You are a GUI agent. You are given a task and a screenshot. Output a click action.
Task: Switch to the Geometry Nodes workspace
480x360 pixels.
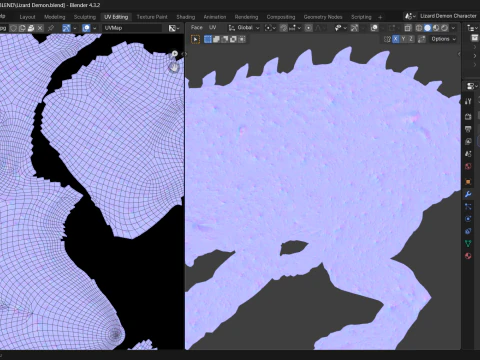click(323, 17)
